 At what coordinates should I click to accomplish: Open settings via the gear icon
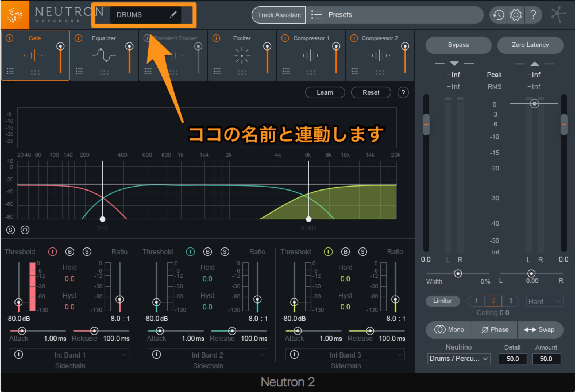(516, 15)
